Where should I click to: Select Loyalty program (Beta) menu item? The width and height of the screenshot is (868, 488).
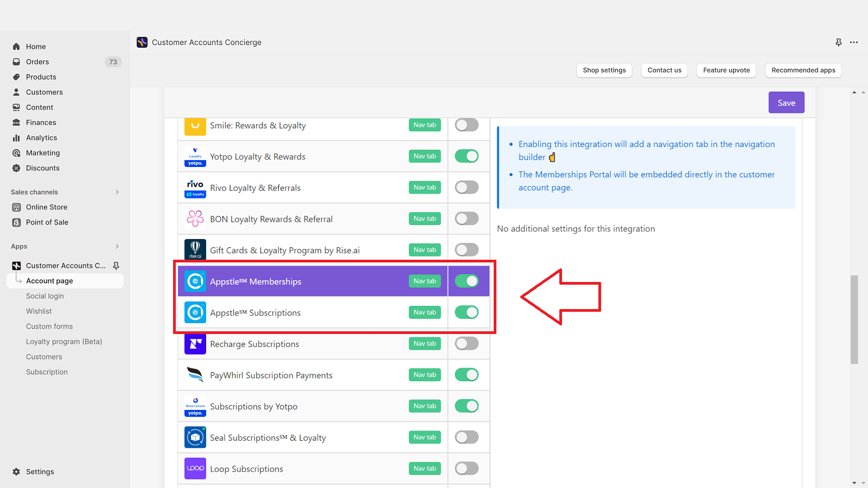coord(64,342)
